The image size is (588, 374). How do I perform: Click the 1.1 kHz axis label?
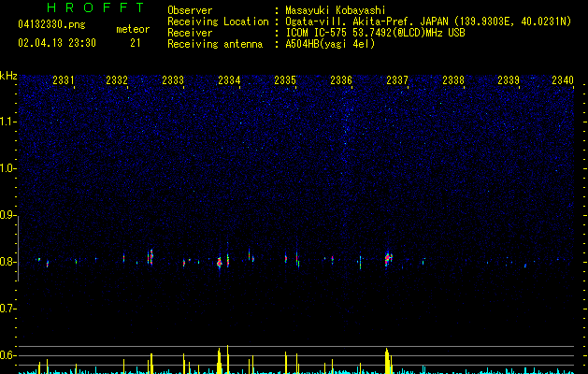(7, 122)
